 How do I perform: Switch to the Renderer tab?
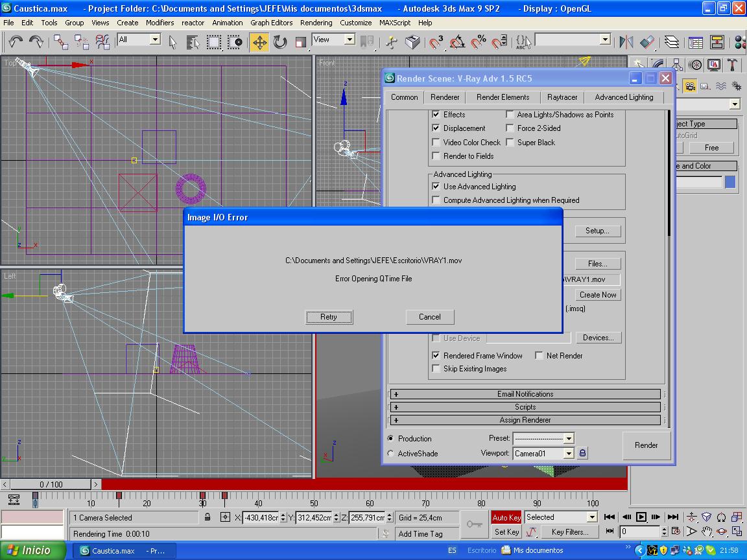[x=444, y=97]
